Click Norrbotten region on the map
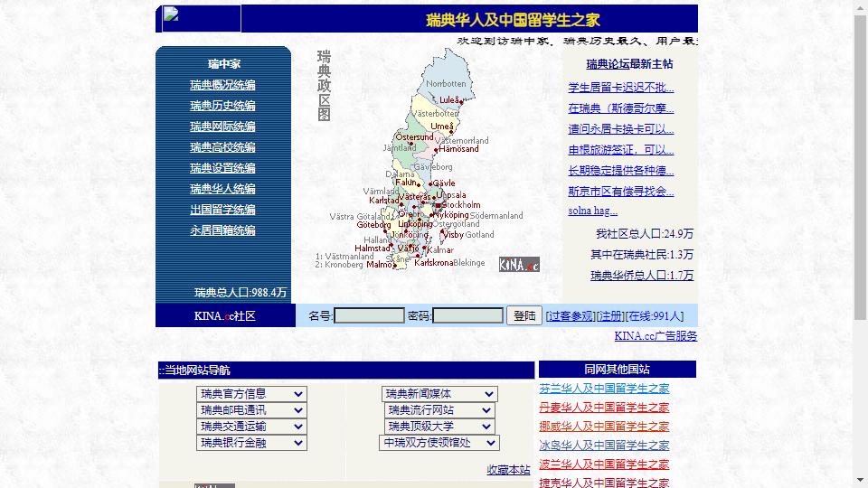The image size is (868, 488). [x=446, y=83]
